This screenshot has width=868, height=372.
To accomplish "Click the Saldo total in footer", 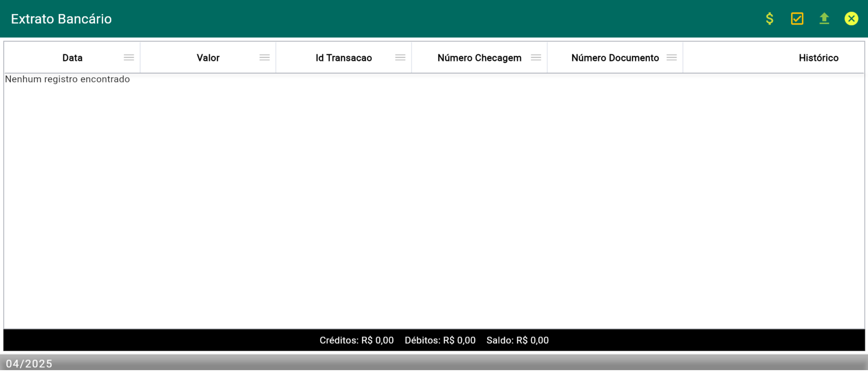I will pos(517,340).
